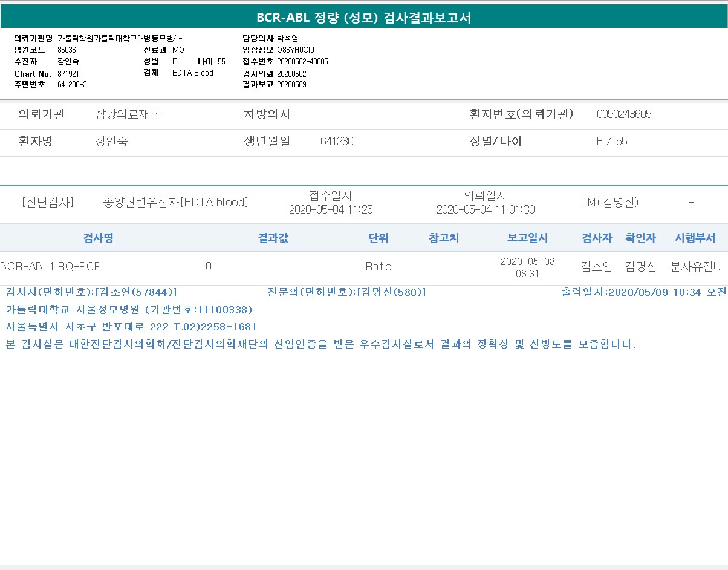Viewport: 728px width, 570px height.
Task: Click the result value 0 in 결과값 column
Action: [209, 267]
